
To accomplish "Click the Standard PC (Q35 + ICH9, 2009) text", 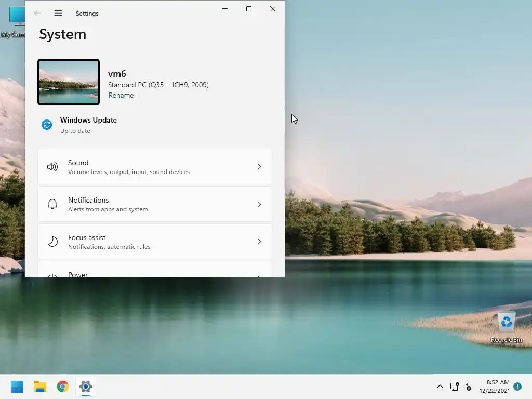I will pyautogui.click(x=158, y=85).
